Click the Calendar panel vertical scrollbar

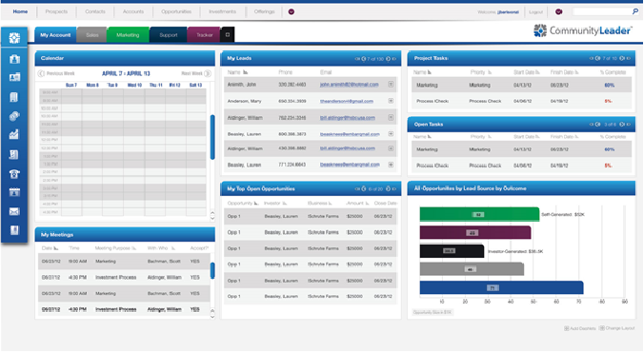click(x=212, y=137)
